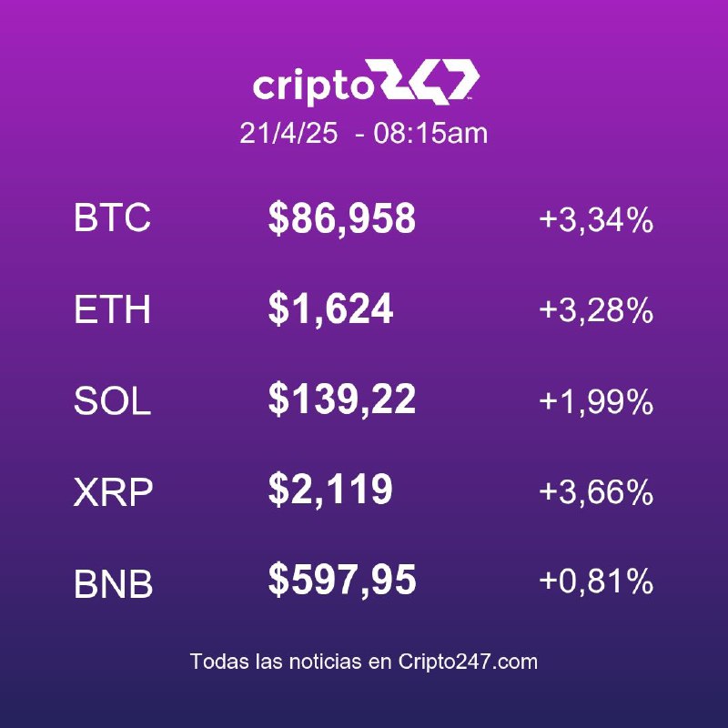Select the BTC ticker label

[x=112, y=217]
